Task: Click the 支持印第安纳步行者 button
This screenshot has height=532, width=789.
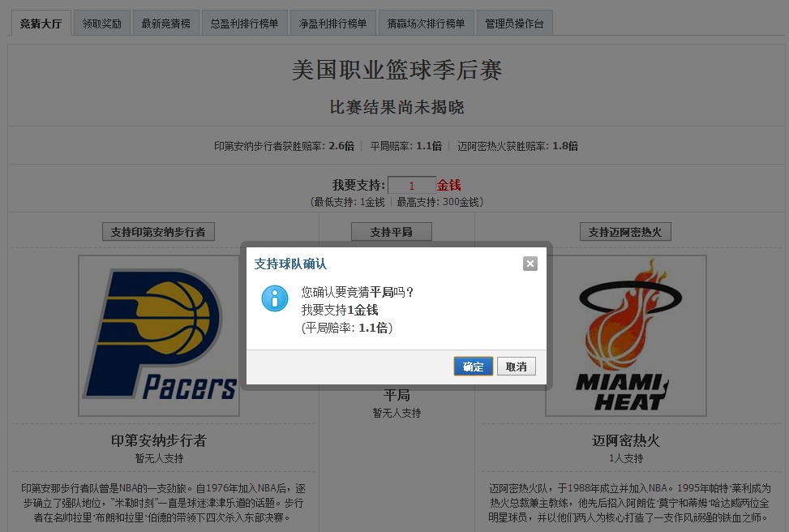Action: point(158,231)
